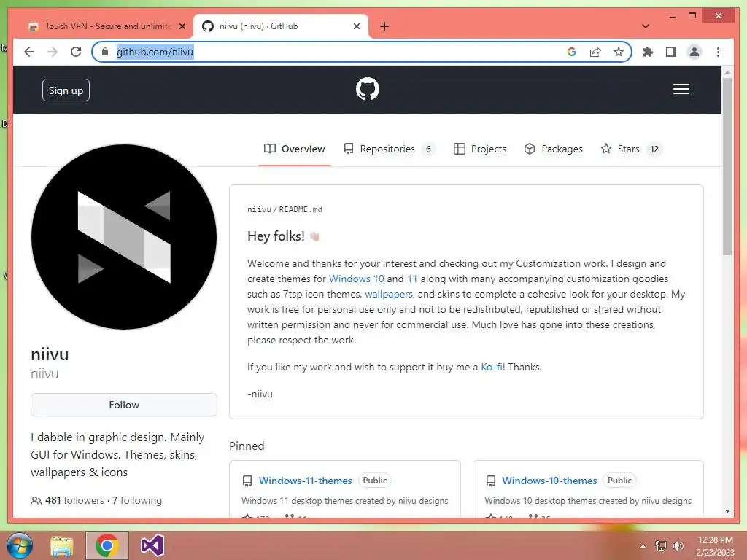Click the Sign up button
The width and height of the screenshot is (747, 560).
[x=66, y=90]
